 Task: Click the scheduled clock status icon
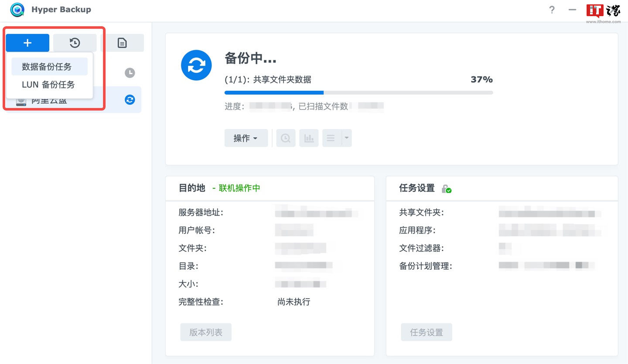(x=130, y=73)
